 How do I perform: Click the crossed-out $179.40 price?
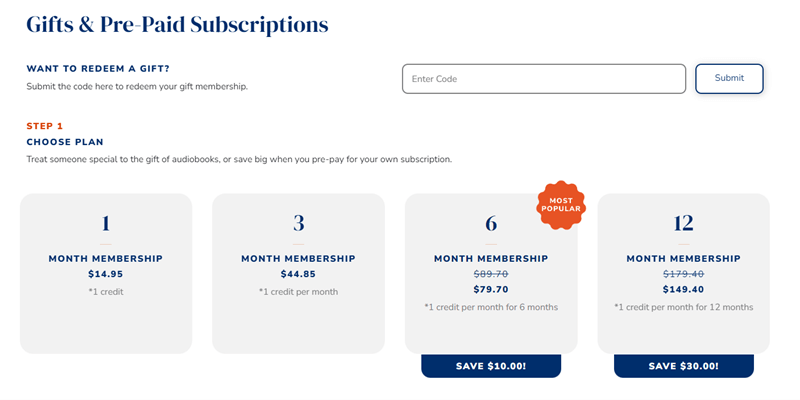tap(683, 274)
